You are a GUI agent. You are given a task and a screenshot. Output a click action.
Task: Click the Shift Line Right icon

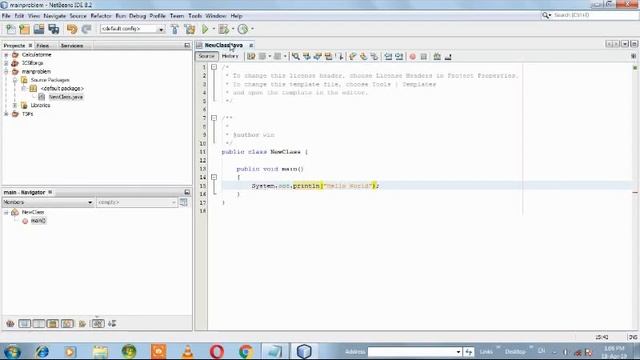pos(399,56)
